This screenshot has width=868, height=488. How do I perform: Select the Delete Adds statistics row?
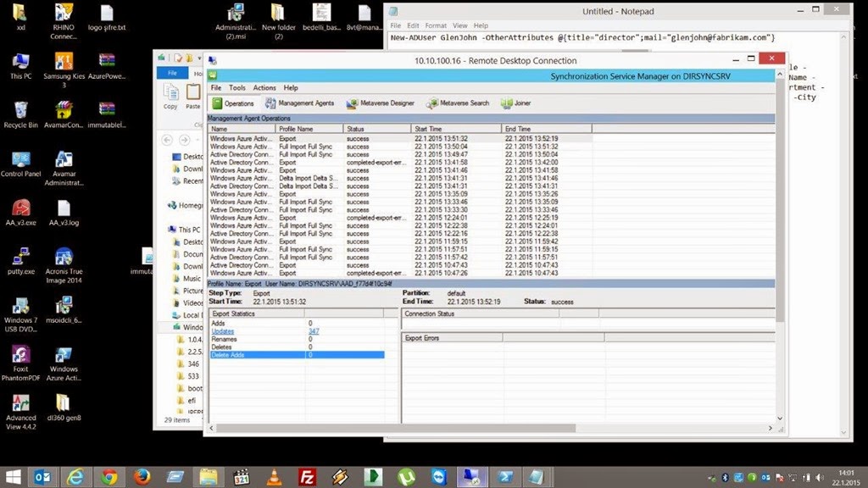297,355
